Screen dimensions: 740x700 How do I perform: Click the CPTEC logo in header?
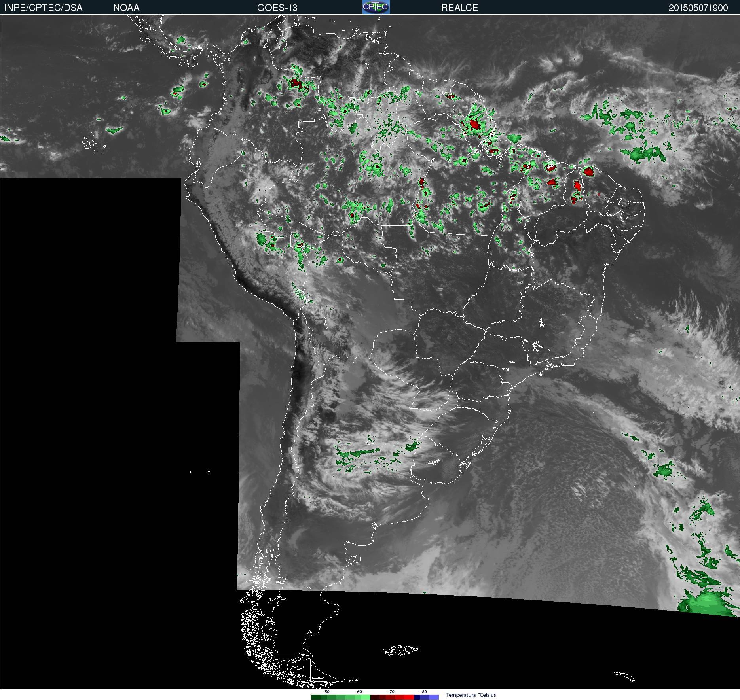coord(376,7)
